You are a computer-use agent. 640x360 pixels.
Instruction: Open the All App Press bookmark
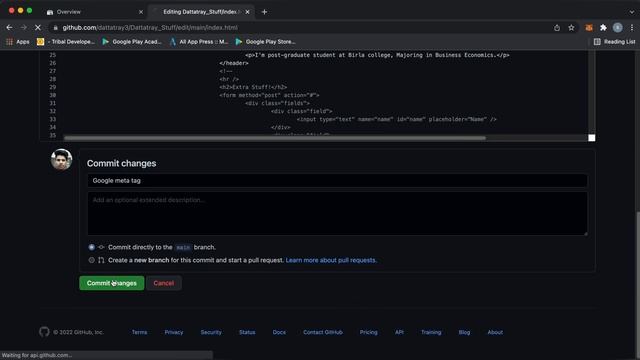click(x=199, y=42)
